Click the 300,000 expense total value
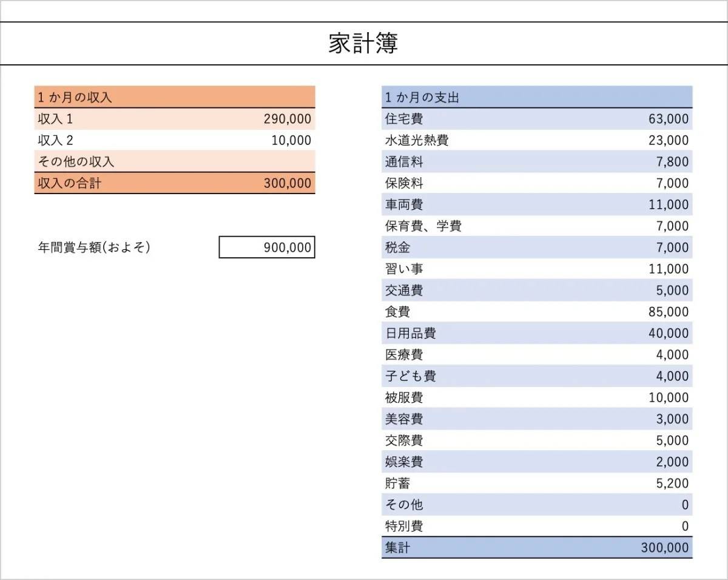The image size is (728, 580). tap(665, 548)
